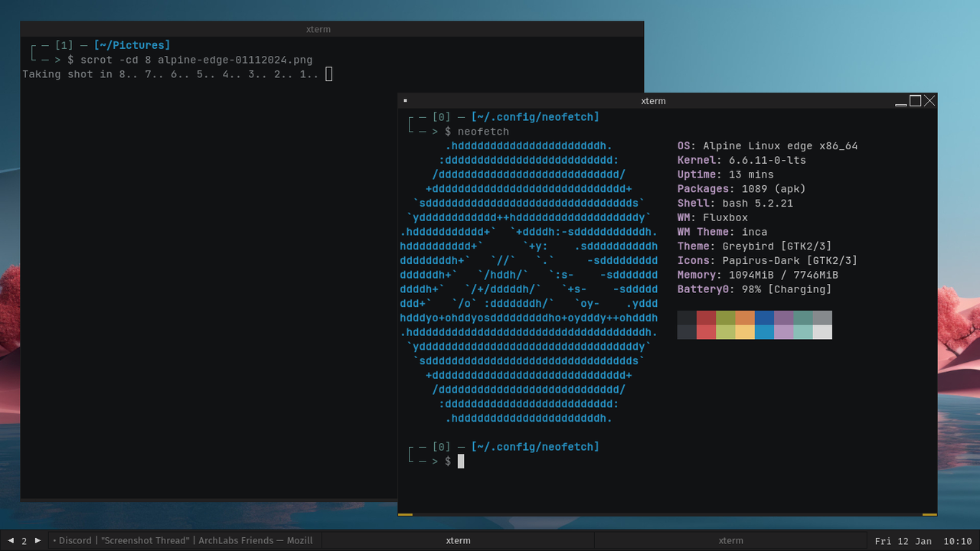980x551 pixels.
Task: Click the Kernel: 6.6.11-0-lts line
Action: (741, 161)
